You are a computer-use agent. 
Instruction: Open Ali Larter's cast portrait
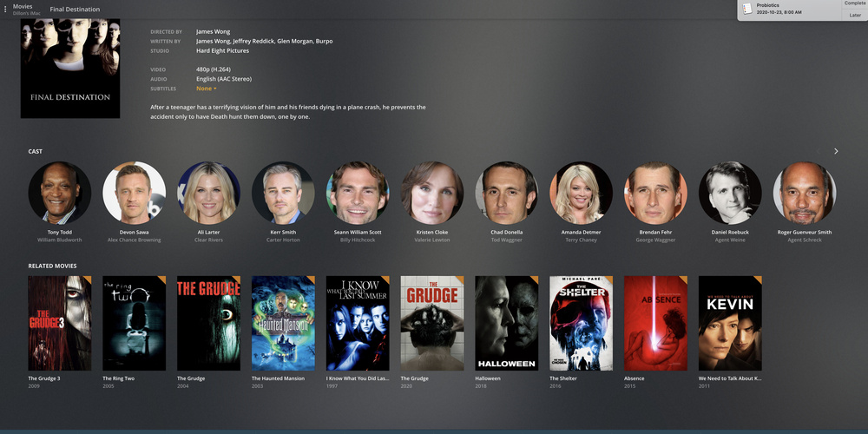(x=208, y=193)
